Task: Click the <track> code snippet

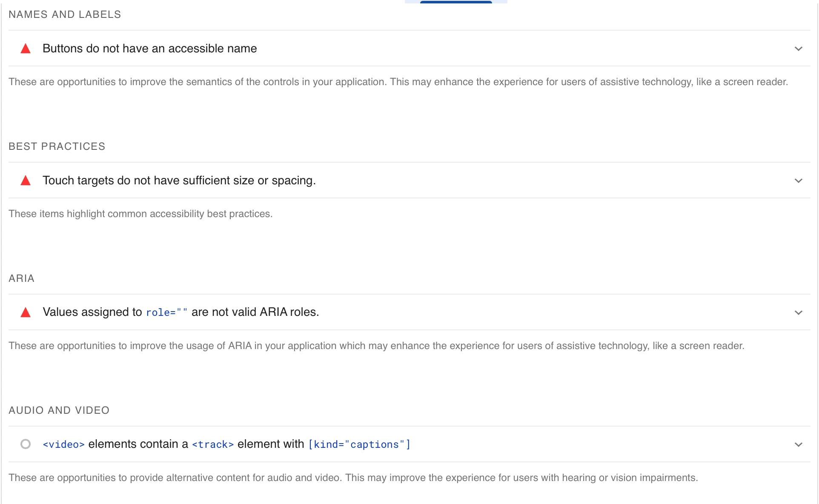Action: (x=213, y=444)
